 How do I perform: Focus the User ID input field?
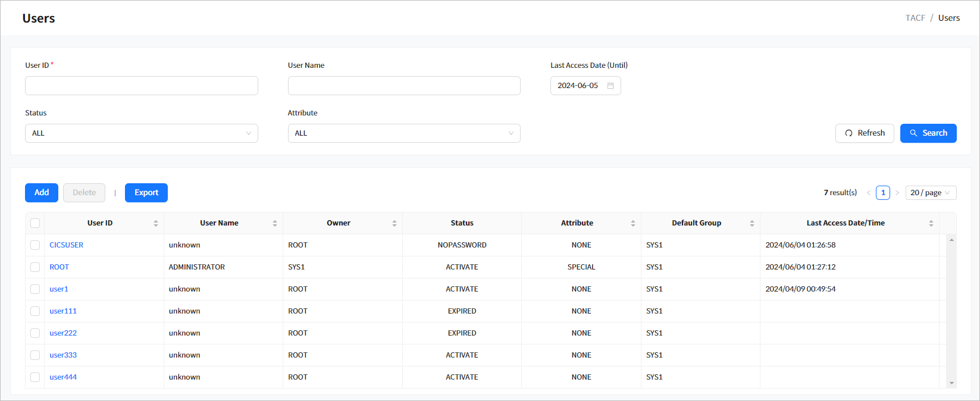141,86
